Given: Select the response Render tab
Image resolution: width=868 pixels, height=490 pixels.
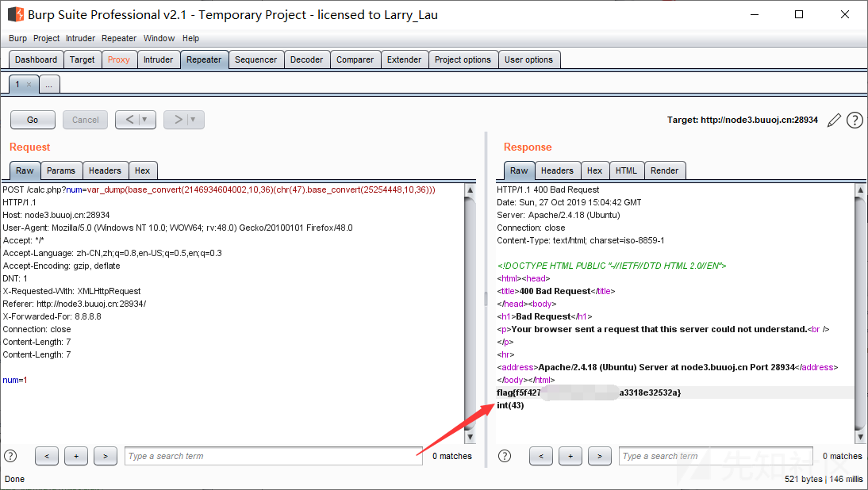Looking at the screenshot, I should tap(665, 171).
